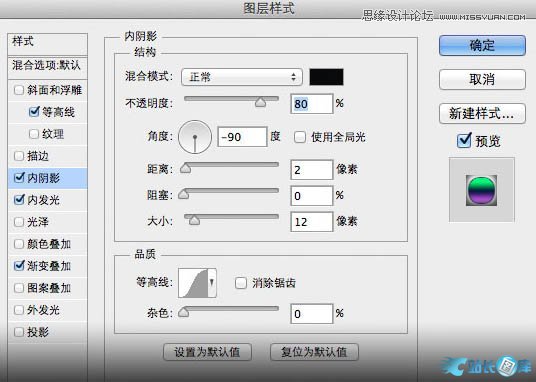Uncheck the 渐变叠加 checkbox
This screenshot has height=382, width=536.
point(19,265)
